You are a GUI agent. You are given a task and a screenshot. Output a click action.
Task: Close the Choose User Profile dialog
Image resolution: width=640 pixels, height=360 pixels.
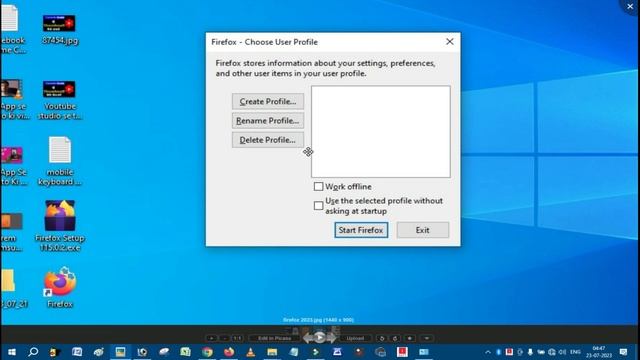tap(449, 42)
